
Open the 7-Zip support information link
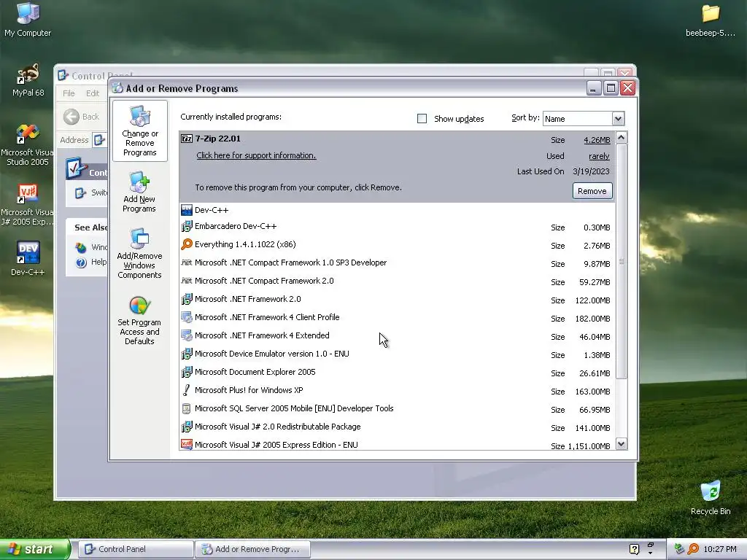click(x=256, y=155)
